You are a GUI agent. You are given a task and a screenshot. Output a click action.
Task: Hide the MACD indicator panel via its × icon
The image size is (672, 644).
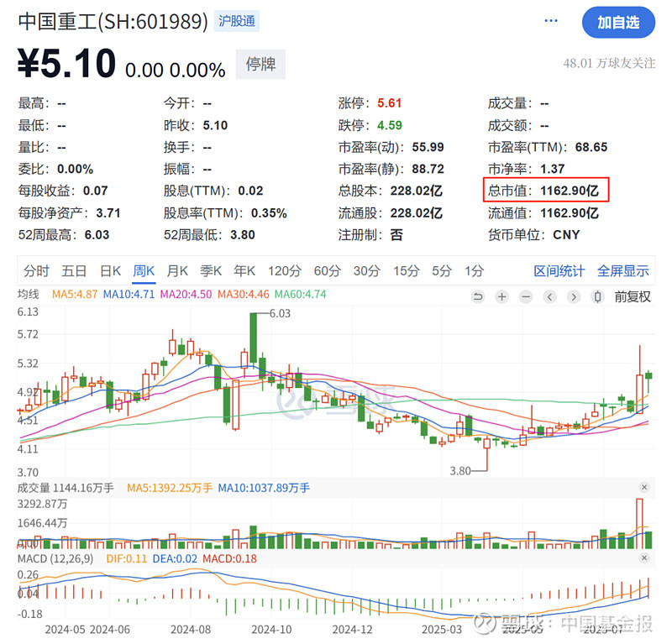tap(644, 558)
